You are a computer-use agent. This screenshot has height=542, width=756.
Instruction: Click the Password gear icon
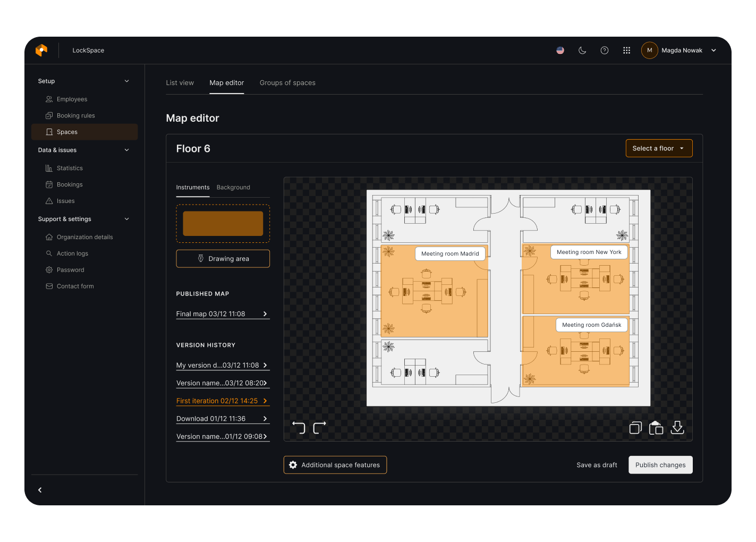[49, 270]
